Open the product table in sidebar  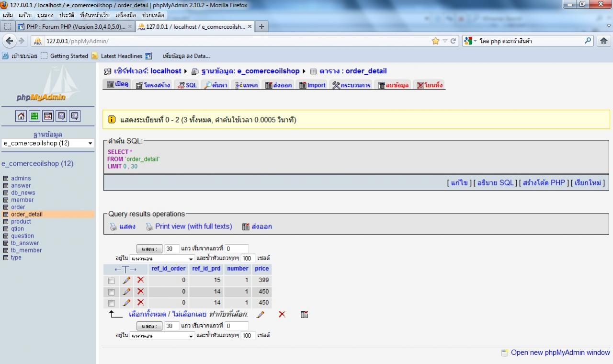pyautogui.click(x=21, y=222)
